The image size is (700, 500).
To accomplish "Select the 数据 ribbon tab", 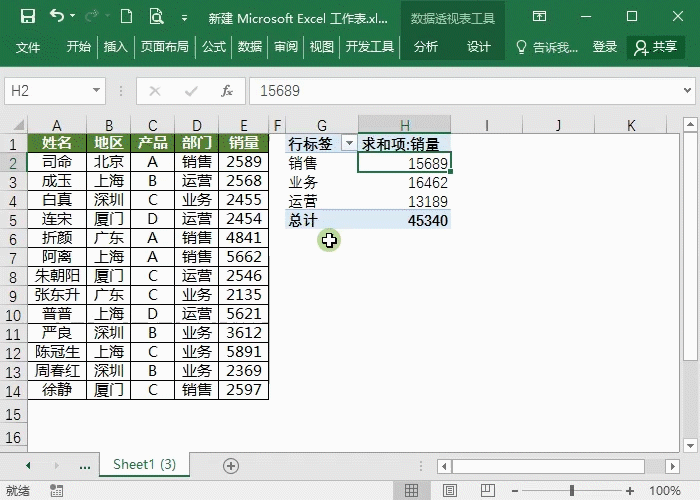I will click(250, 46).
